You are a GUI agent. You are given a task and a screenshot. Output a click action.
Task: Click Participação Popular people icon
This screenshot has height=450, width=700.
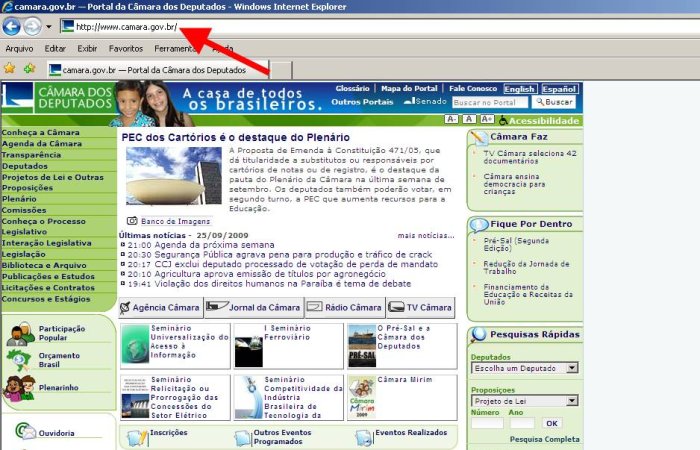[x=21, y=333]
